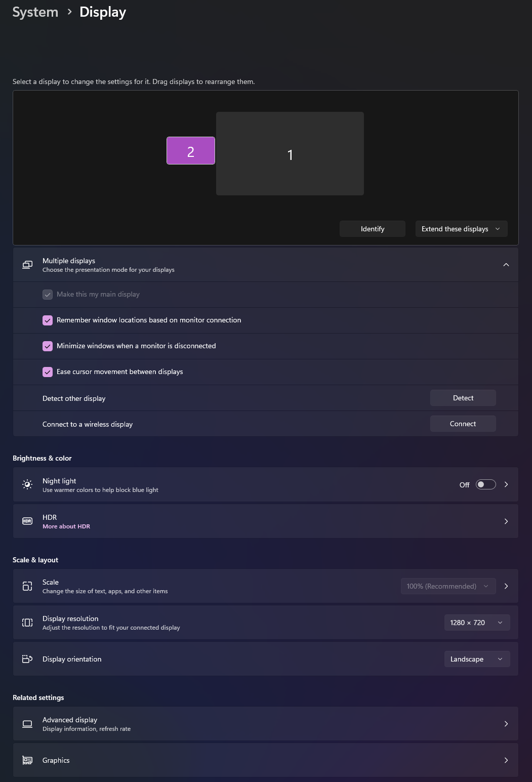
Task: Click the HDR badge icon
Action: pos(27,521)
